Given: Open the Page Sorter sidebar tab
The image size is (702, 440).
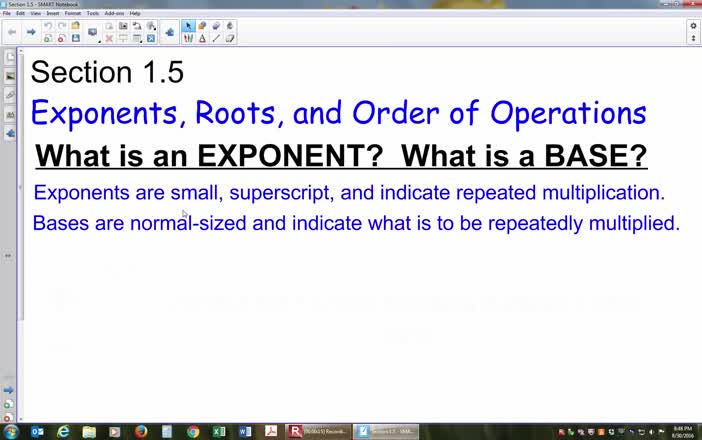Looking at the screenshot, I should tap(10, 58).
